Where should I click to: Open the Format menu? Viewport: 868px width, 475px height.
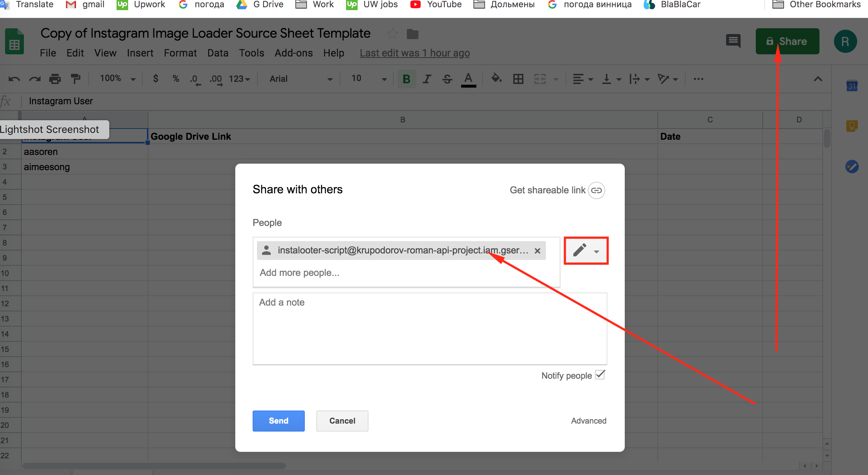point(180,53)
